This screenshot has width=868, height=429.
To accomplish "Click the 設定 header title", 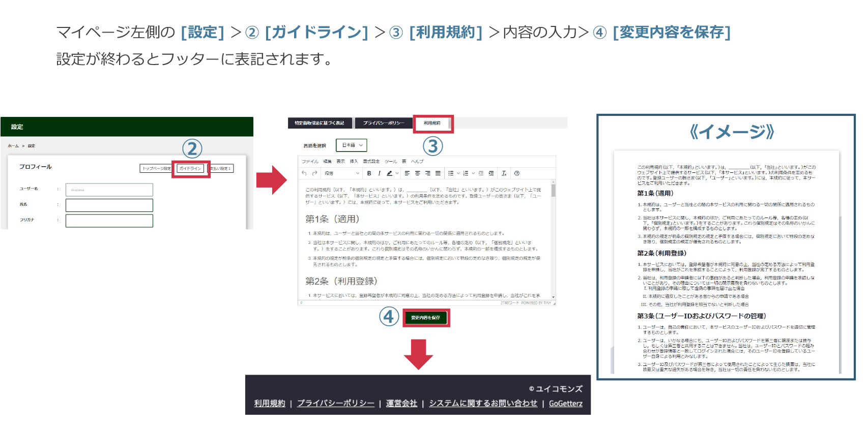I will (x=17, y=127).
